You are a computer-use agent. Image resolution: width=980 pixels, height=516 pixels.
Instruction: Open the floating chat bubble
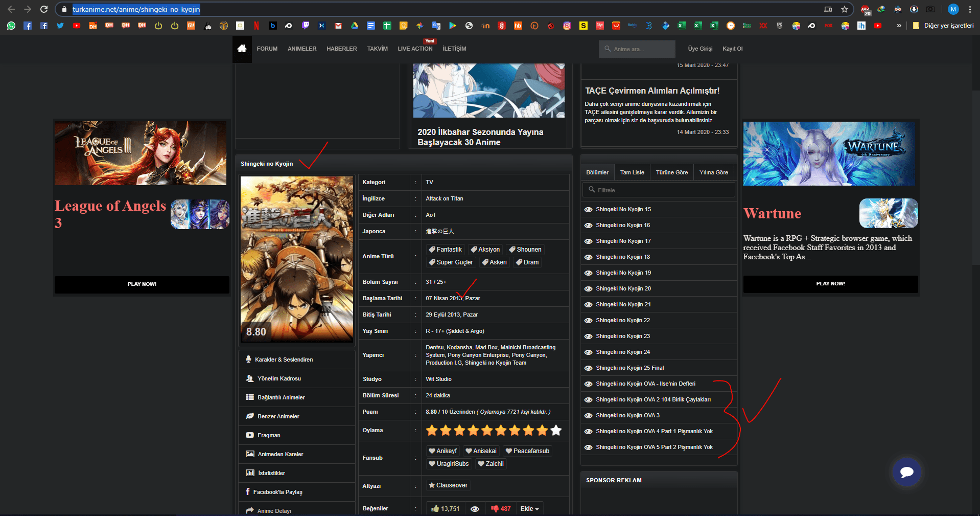tap(907, 472)
